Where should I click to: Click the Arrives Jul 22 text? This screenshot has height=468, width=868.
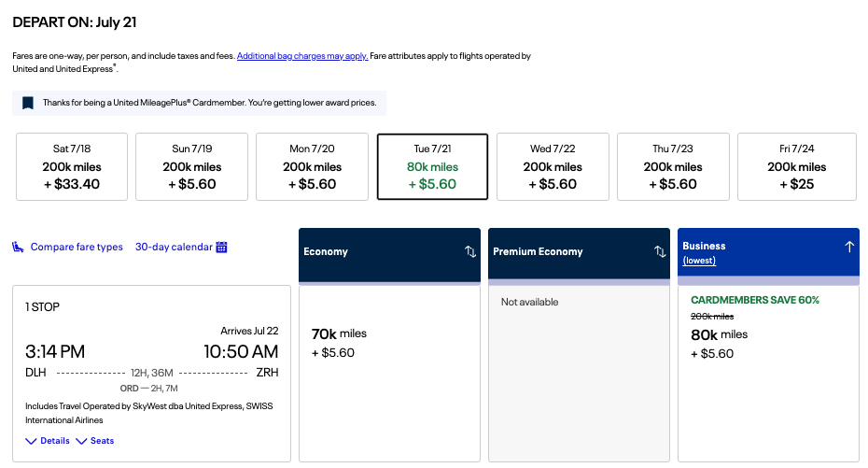click(249, 331)
